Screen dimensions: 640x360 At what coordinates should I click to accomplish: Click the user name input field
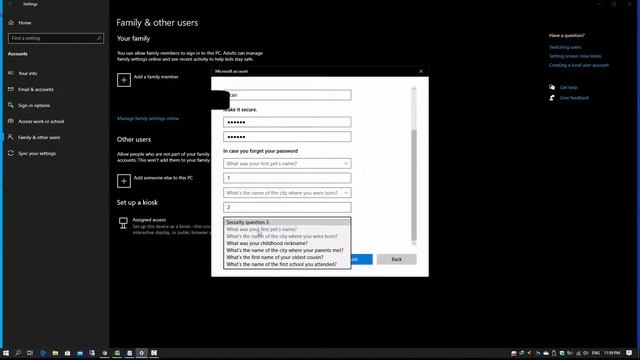tap(287, 95)
